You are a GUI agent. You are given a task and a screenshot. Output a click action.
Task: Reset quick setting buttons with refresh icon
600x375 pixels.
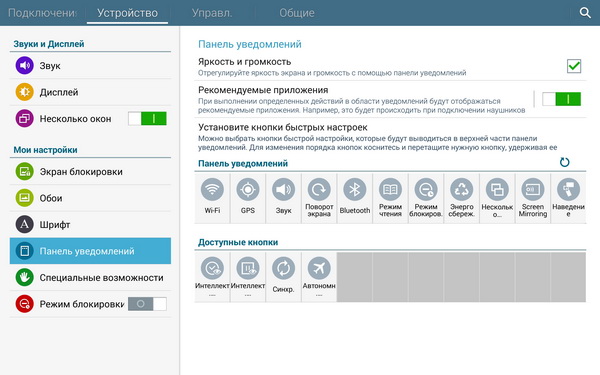tap(564, 162)
